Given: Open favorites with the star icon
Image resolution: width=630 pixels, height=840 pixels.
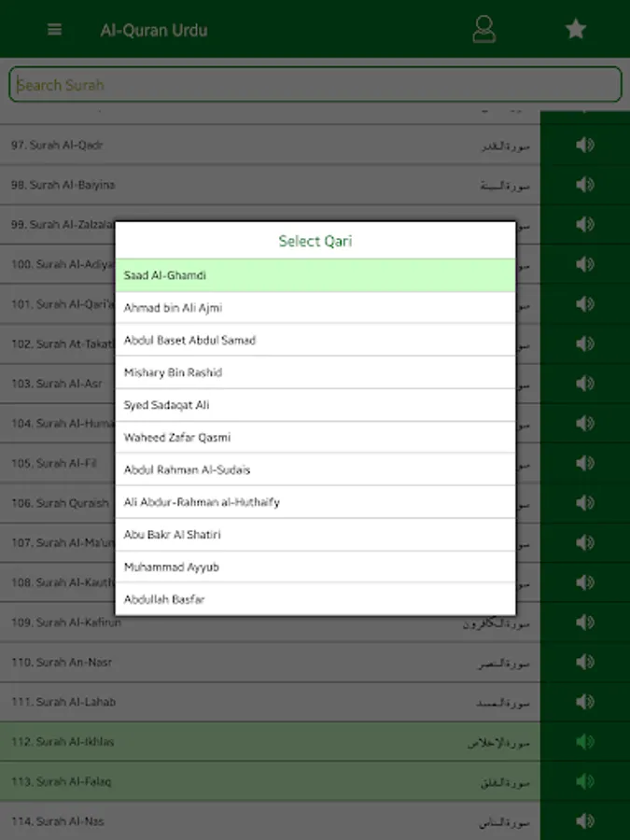Looking at the screenshot, I should (x=575, y=29).
